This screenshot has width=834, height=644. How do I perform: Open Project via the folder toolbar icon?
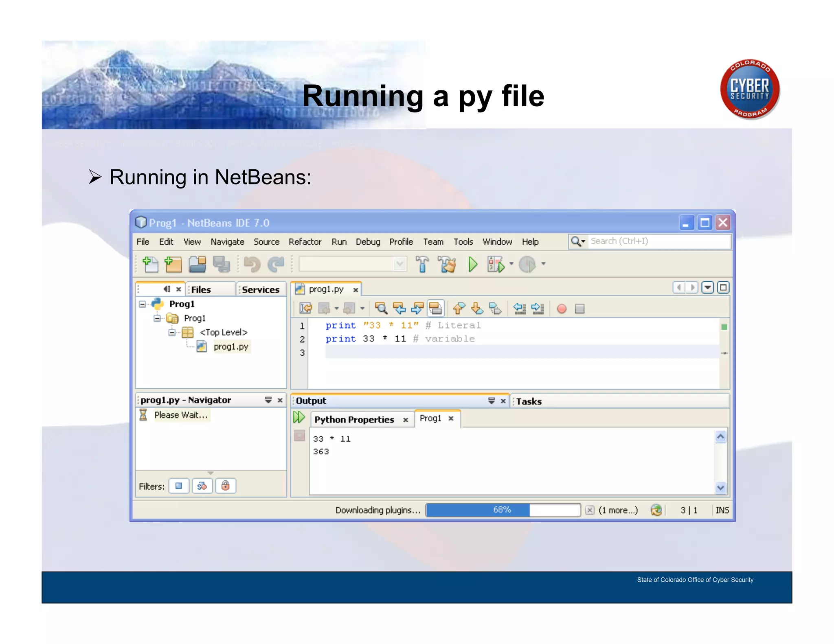198,264
